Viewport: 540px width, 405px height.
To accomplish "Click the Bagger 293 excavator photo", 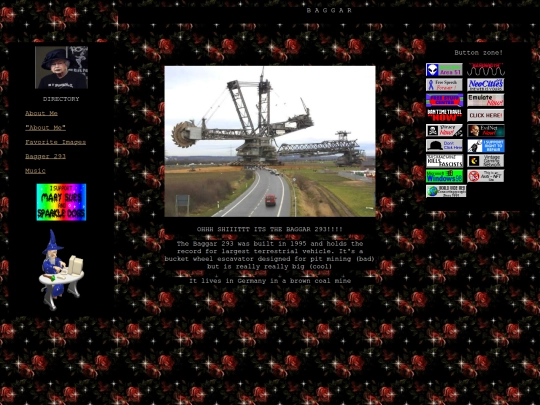I will click(270, 141).
